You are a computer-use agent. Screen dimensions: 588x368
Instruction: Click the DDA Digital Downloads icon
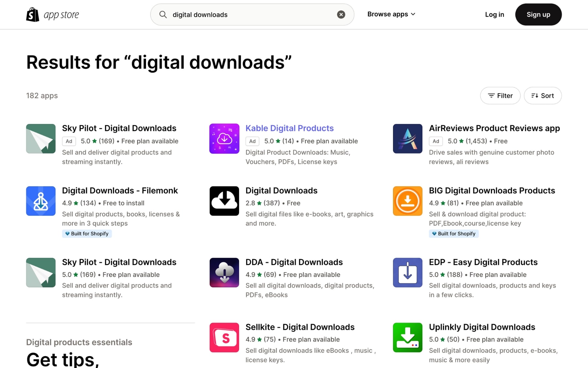pos(224,272)
